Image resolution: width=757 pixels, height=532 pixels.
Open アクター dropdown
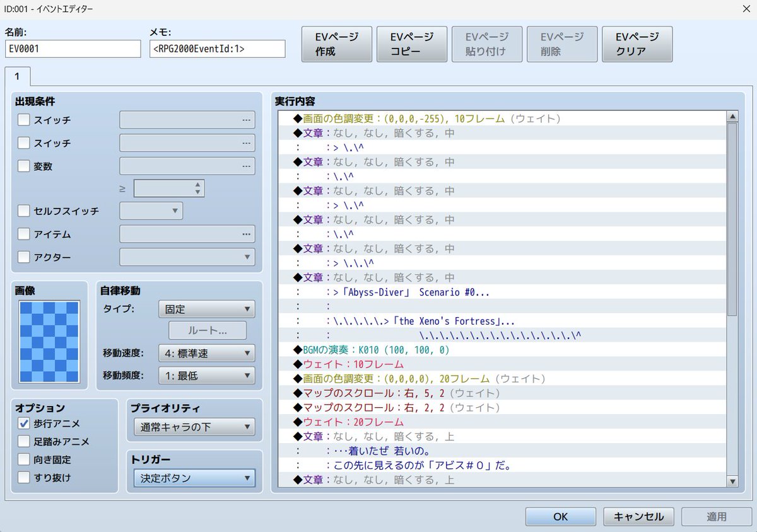tap(187, 257)
